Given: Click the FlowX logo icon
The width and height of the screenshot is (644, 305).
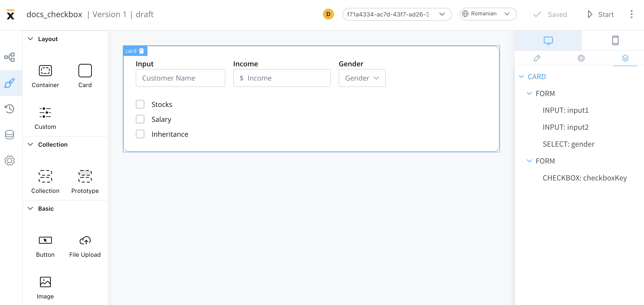Looking at the screenshot, I should 10,14.
